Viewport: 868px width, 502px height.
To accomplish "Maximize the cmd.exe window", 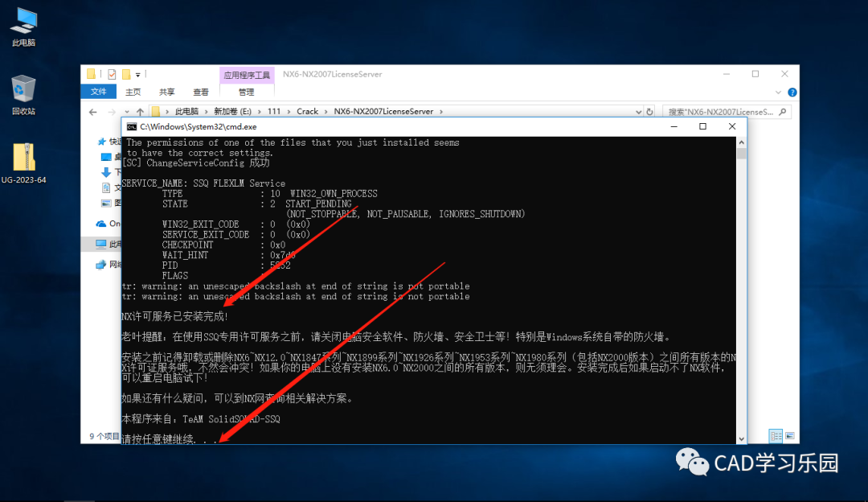I will coord(703,127).
